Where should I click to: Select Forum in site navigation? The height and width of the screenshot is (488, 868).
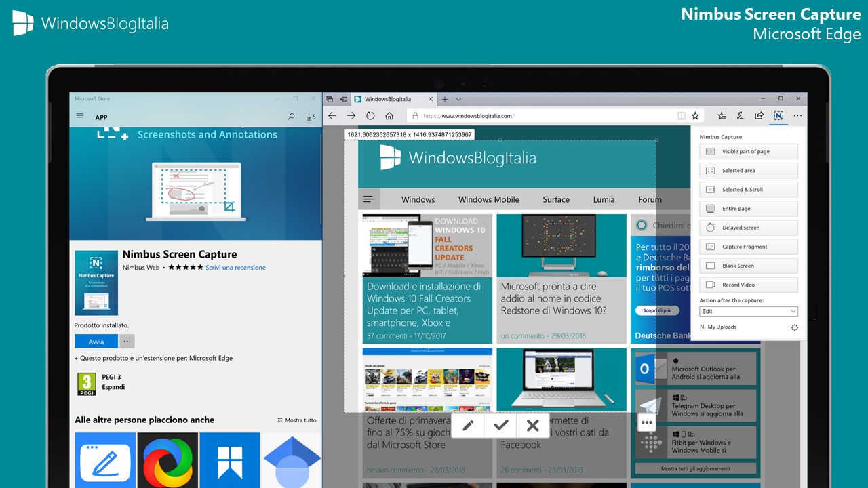pyautogui.click(x=650, y=199)
